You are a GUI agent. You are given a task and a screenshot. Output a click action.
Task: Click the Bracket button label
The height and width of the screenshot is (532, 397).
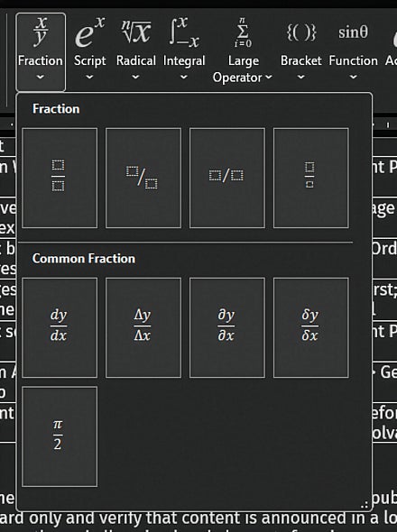point(300,60)
